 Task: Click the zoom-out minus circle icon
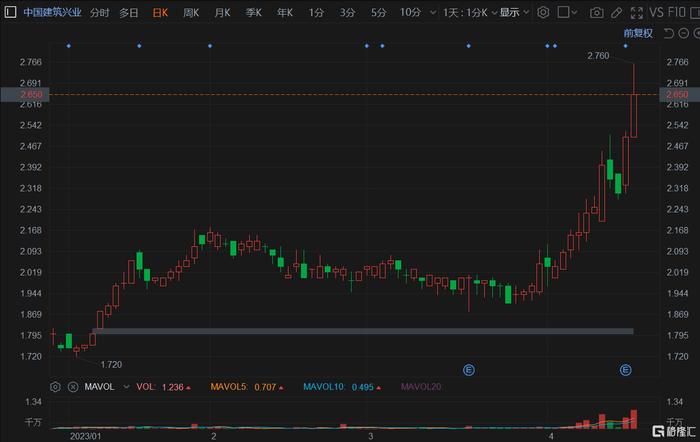coord(683,33)
